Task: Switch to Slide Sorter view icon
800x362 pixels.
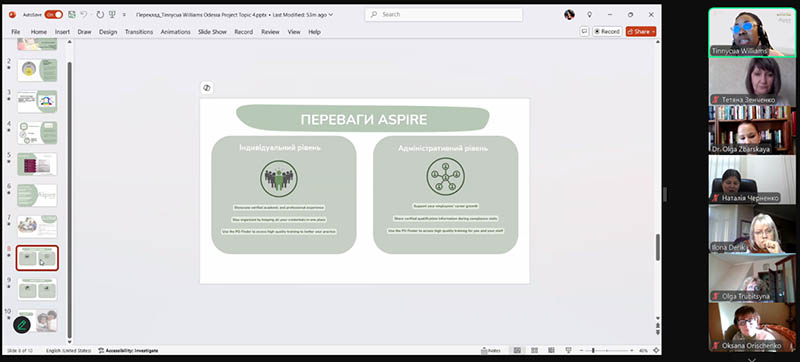Action: [534, 351]
